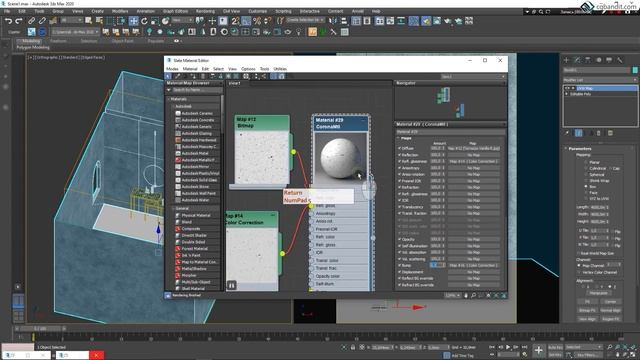
Task: Click the Undo arrow in main toolbar
Action: [8, 21]
